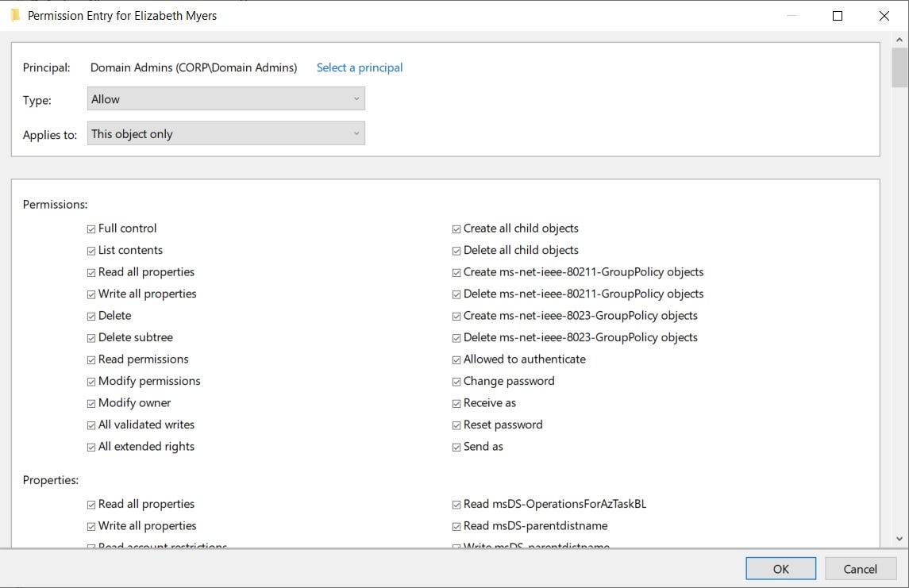
Task: Toggle Send as permission checkbox
Action: click(x=456, y=448)
